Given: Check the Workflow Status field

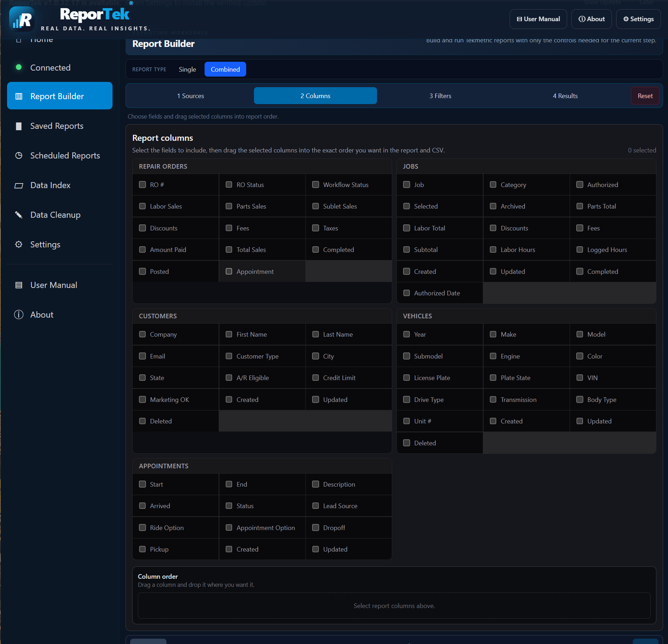Looking at the screenshot, I should [x=316, y=185].
